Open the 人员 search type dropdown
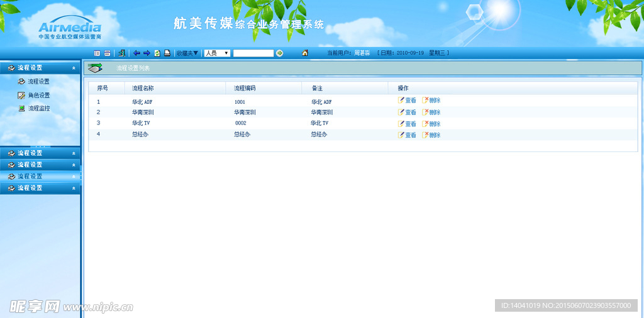Viewport: 644px width, 318px height. tap(217, 53)
